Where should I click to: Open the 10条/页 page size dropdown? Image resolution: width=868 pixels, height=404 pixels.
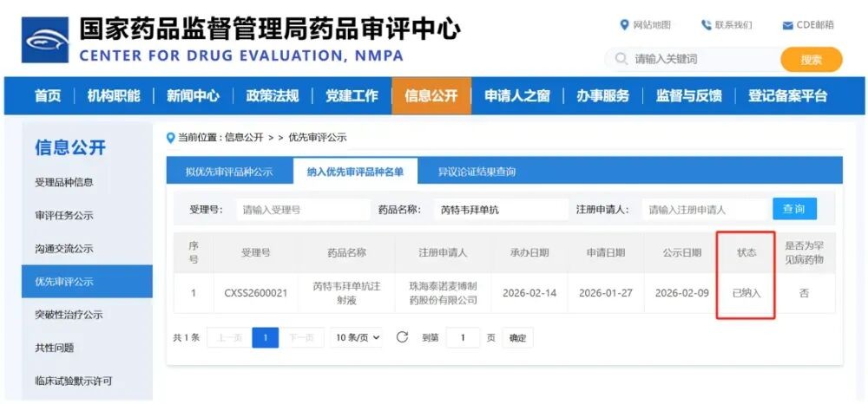tap(357, 338)
